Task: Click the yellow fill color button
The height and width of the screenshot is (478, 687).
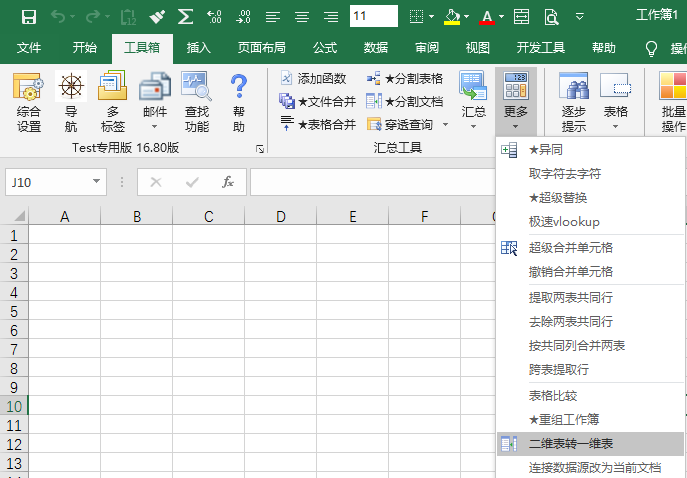Action: [x=453, y=17]
